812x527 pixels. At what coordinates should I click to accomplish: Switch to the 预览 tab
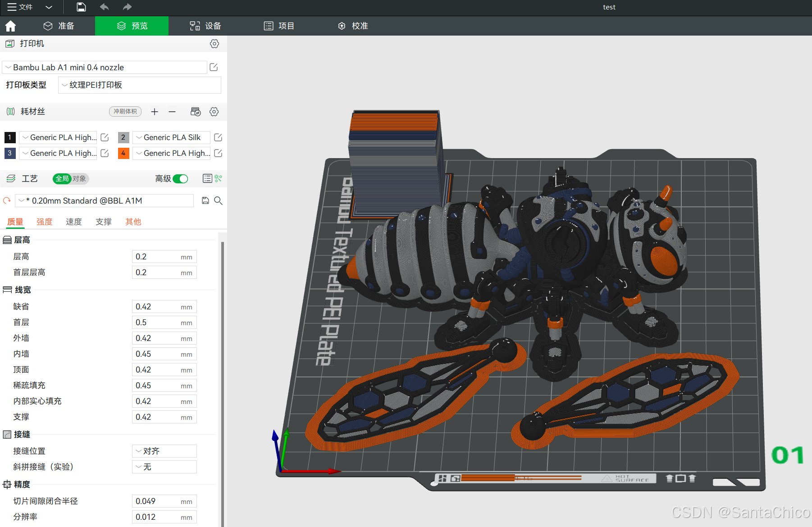coord(132,26)
